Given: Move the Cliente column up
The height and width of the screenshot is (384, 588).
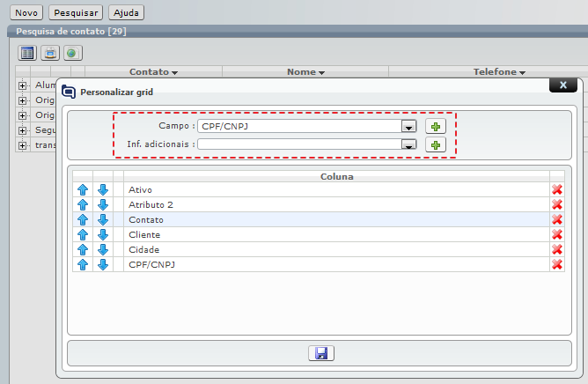Looking at the screenshot, I should tap(83, 235).
